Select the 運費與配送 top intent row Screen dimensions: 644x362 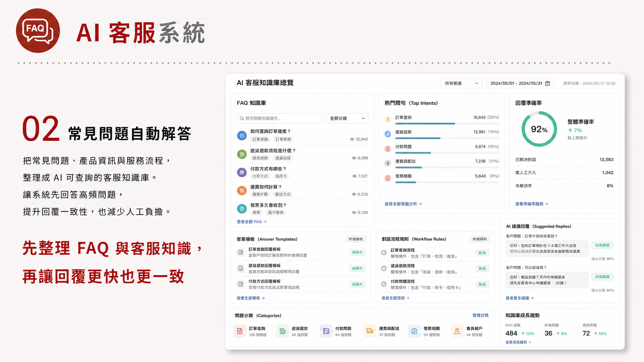point(442,163)
